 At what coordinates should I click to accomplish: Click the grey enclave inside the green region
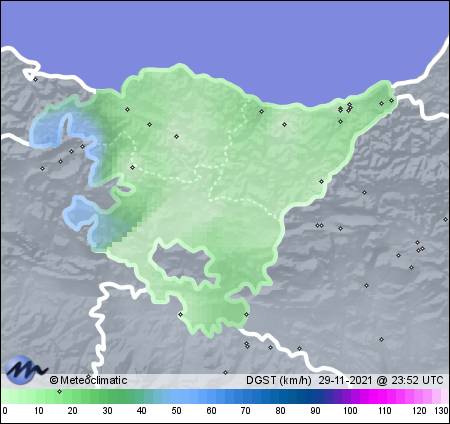tap(182, 263)
